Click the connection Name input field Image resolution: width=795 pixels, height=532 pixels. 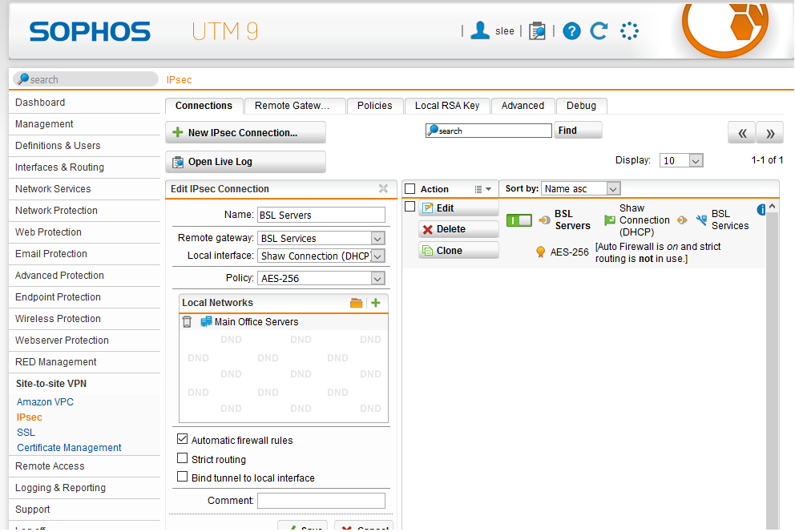click(321, 215)
